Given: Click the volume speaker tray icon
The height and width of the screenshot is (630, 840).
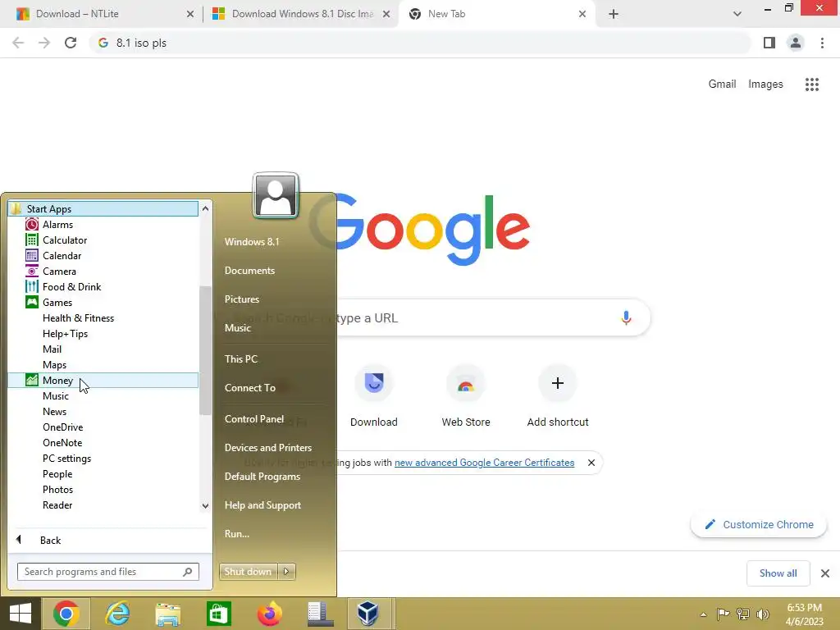Looking at the screenshot, I should click(x=762, y=614).
